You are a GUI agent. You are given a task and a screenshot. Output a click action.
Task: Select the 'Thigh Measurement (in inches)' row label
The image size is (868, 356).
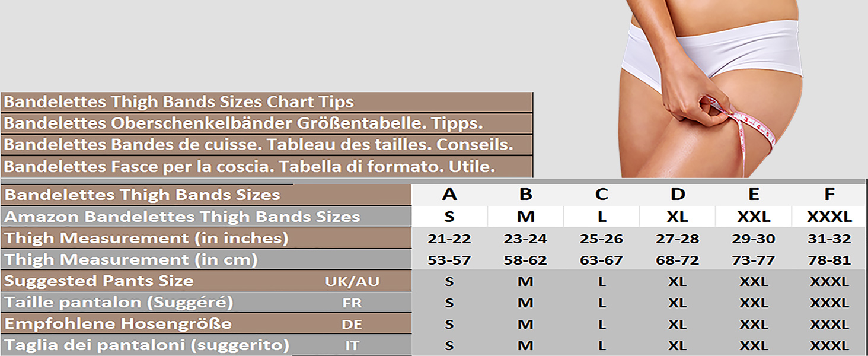[146, 239]
